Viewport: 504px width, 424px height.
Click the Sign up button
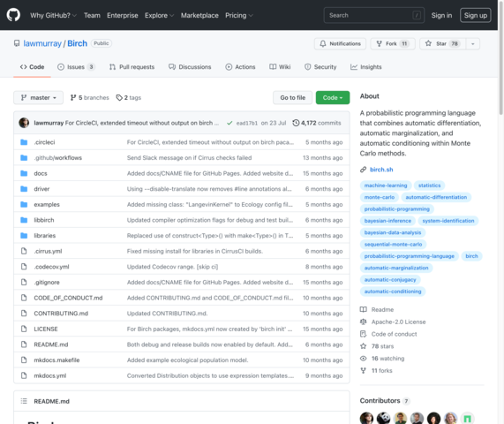point(476,15)
